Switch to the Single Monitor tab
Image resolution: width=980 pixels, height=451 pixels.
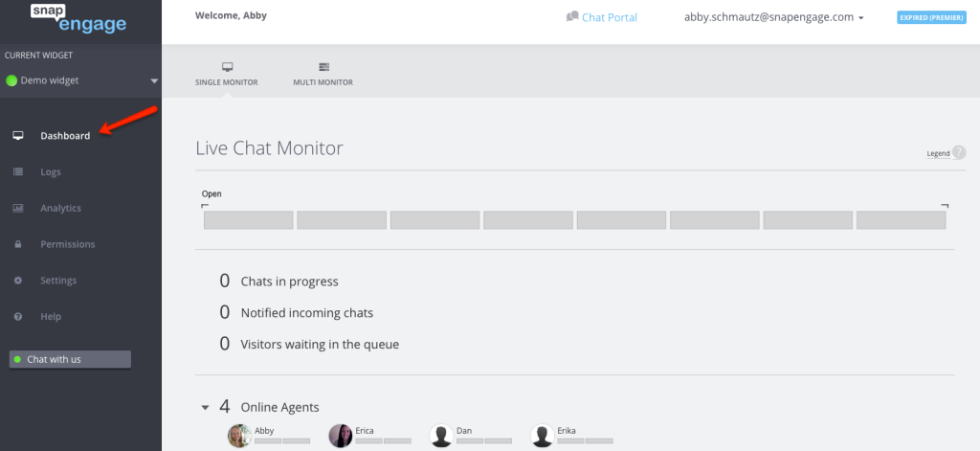pyautogui.click(x=227, y=75)
